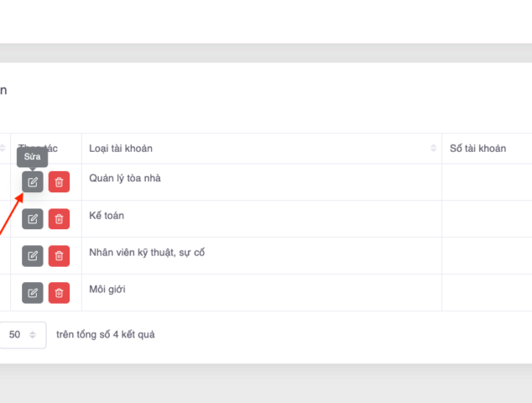Click the Môi giới cell text

pos(107,290)
